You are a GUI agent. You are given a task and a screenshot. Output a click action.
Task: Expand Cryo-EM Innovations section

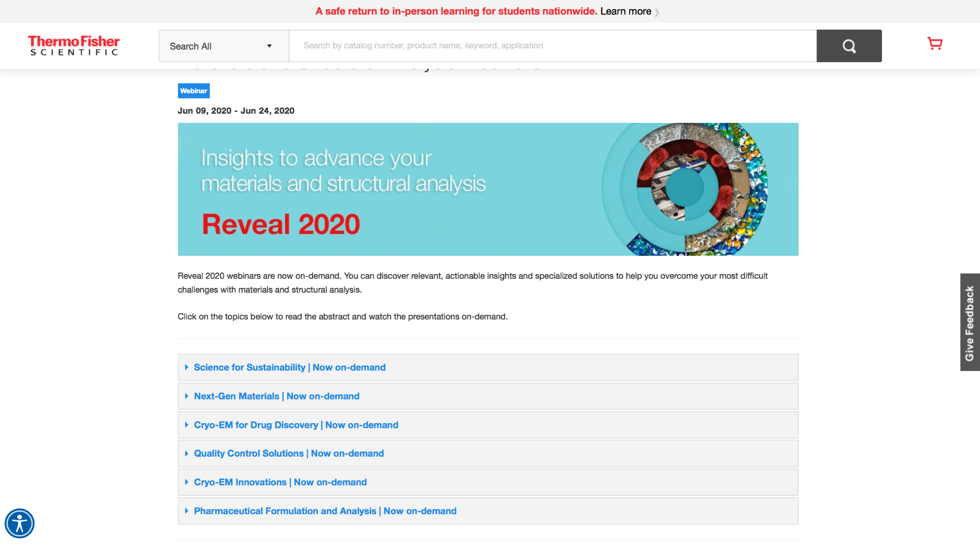[x=488, y=482]
